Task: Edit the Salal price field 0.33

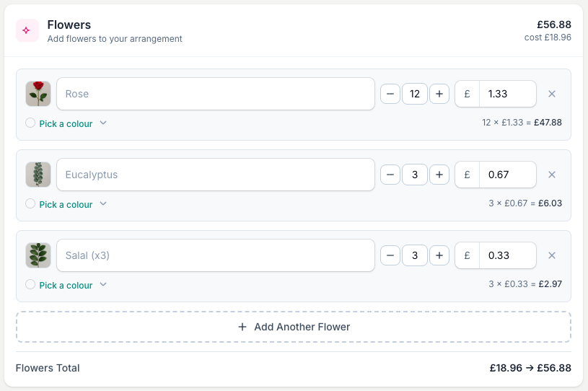Action: coord(508,255)
